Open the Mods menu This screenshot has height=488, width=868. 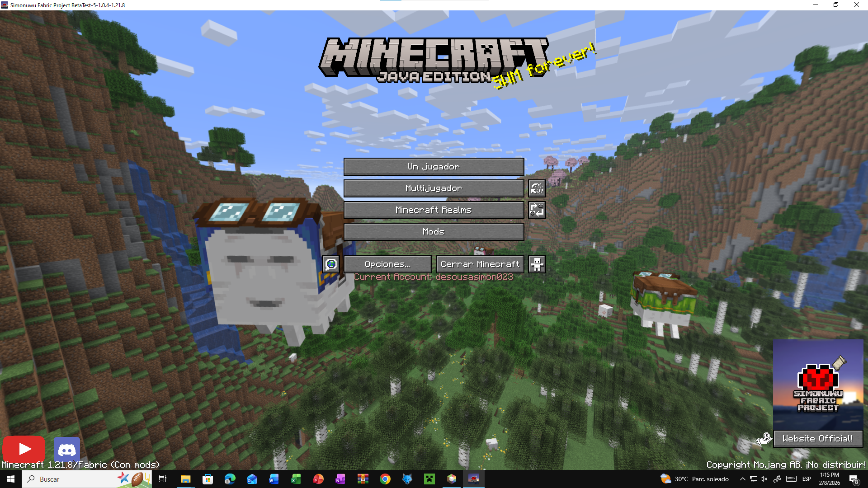(434, 232)
